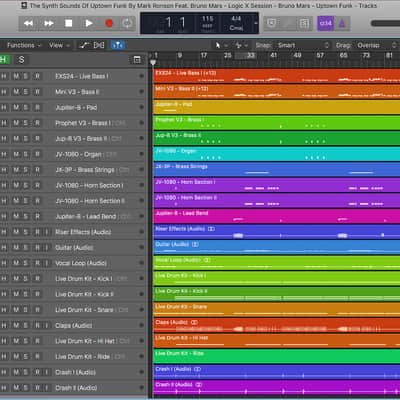This screenshot has width=400, height=400.
Task: Toggle the global Solo button in header
Action: pos(21,60)
